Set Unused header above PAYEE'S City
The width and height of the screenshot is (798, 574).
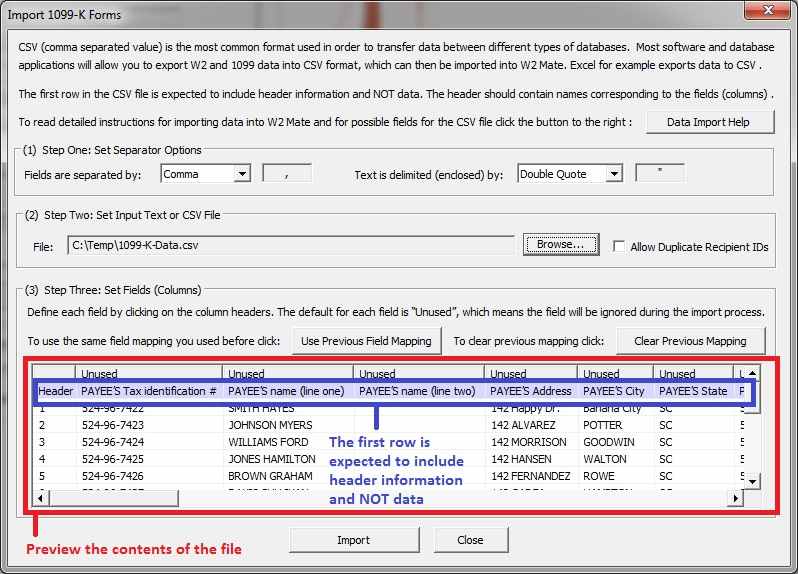[x=615, y=372]
